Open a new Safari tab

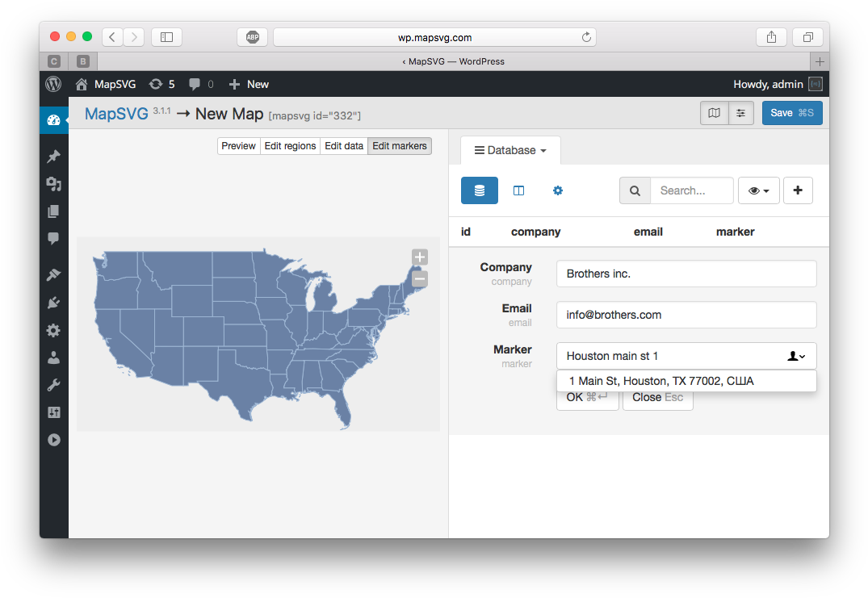pos(820,61)
